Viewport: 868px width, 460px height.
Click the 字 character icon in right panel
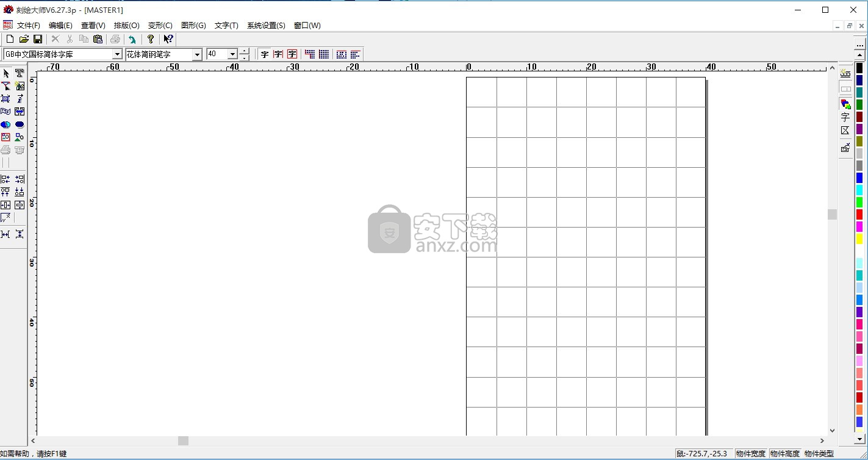point(845,117)
